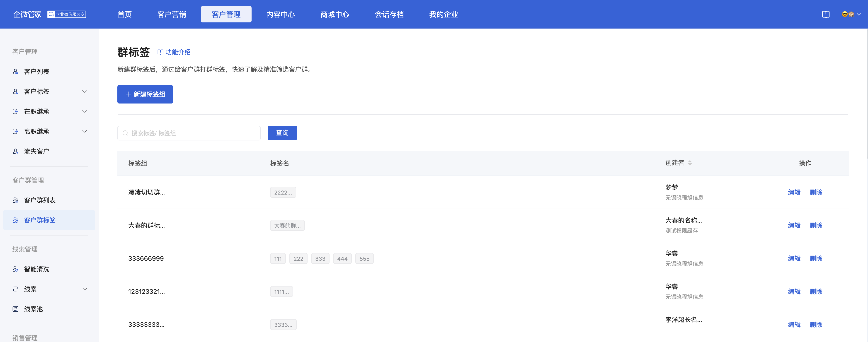Open the help book icon in header
868x342 pixels.
(826, 14)
